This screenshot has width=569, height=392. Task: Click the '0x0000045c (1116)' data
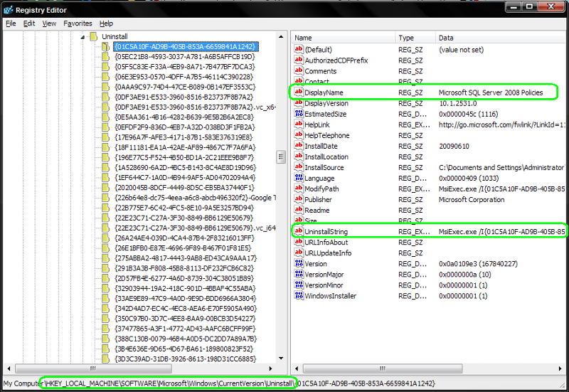(x=469, y=114)
